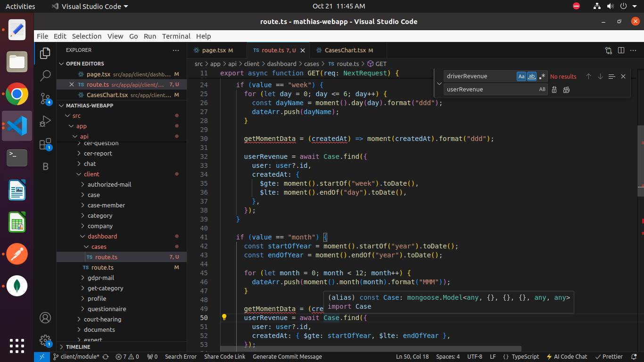Image resolution: width=644 pixels, height=362 pixels.
Task: Click the userRevenue replace input field
Action: (490, 90)
